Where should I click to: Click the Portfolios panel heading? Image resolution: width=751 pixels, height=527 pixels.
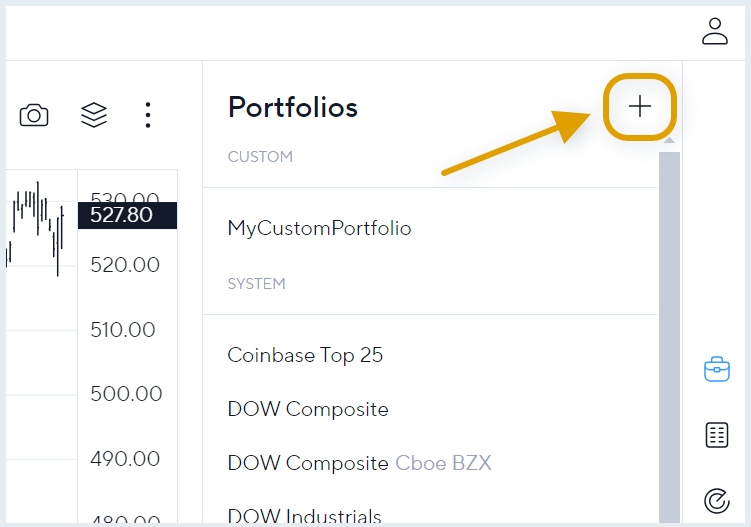[x=293, y=107]
